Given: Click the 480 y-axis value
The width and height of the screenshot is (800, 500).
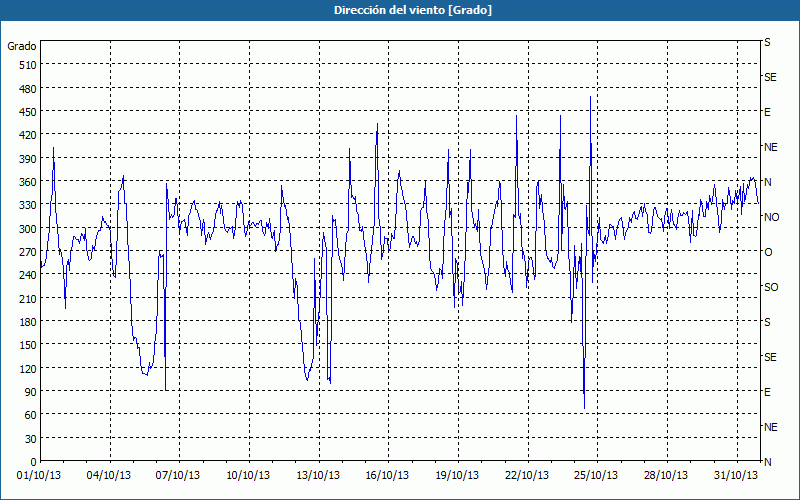Looking at the screenshot, I should pos(28,89).
